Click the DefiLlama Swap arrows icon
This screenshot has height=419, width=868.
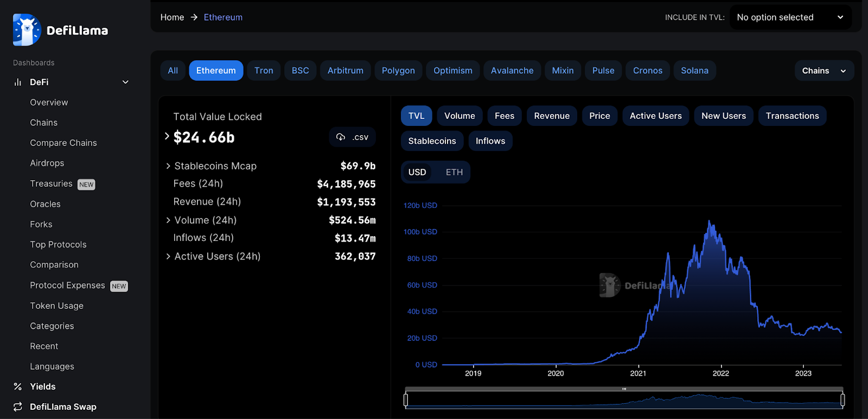[x=18, y=407]
